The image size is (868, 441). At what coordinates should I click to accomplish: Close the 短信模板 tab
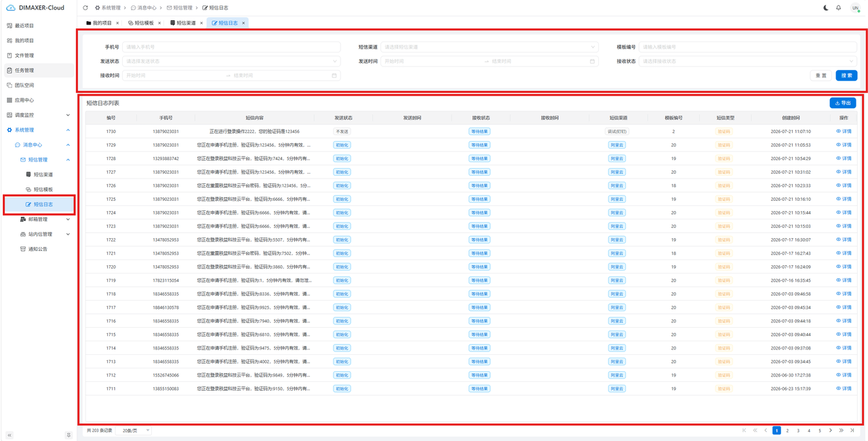(x=159, y=23)
